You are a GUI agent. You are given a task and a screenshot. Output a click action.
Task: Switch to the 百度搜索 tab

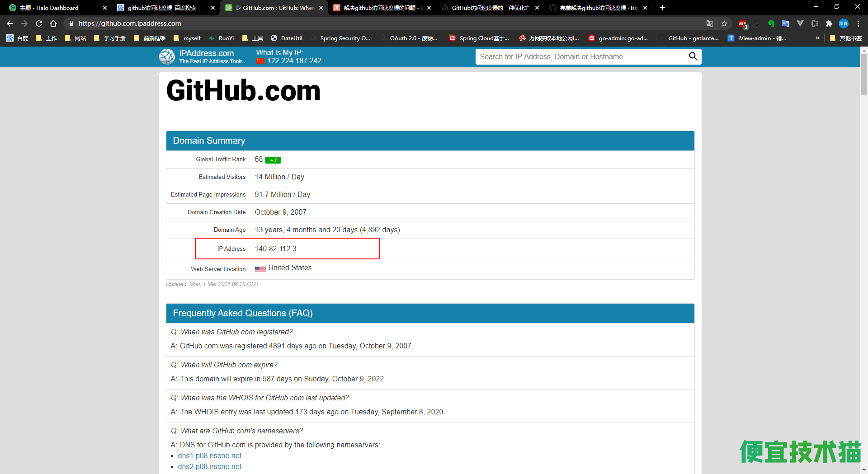click(163, 8)
